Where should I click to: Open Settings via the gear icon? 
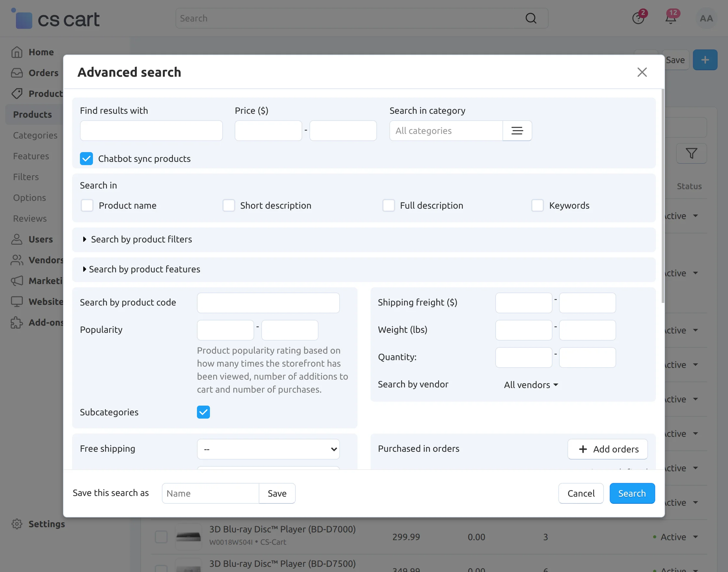tap(17, 524)
